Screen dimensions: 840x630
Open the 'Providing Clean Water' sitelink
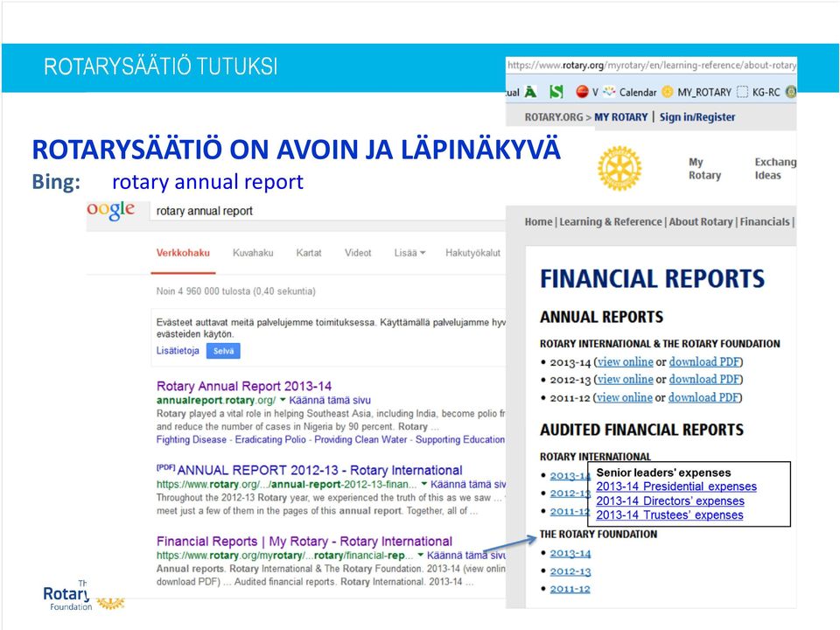tap(361, 439)
